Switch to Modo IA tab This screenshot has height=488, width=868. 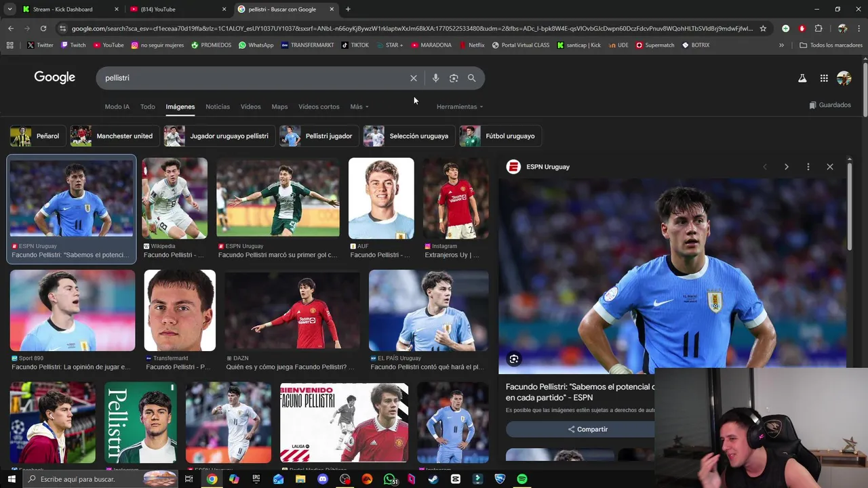tap(117, 106)
